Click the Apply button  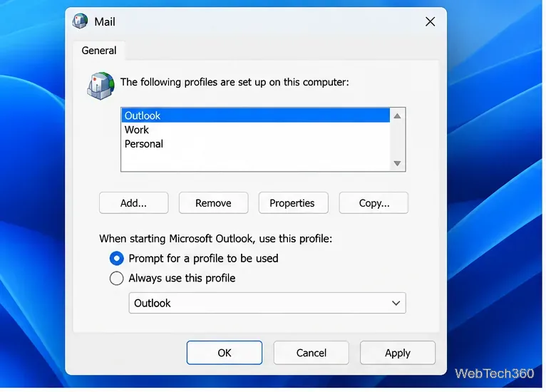(397, 353)
